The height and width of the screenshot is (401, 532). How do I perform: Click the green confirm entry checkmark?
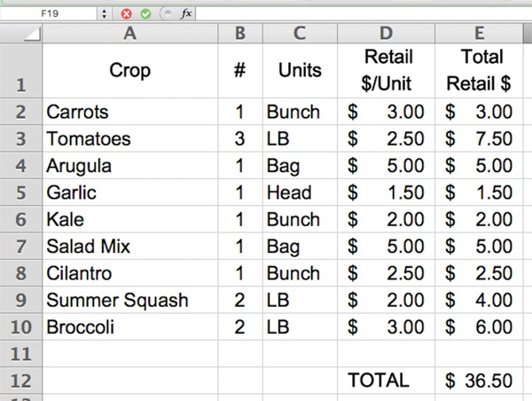point(145,14)
